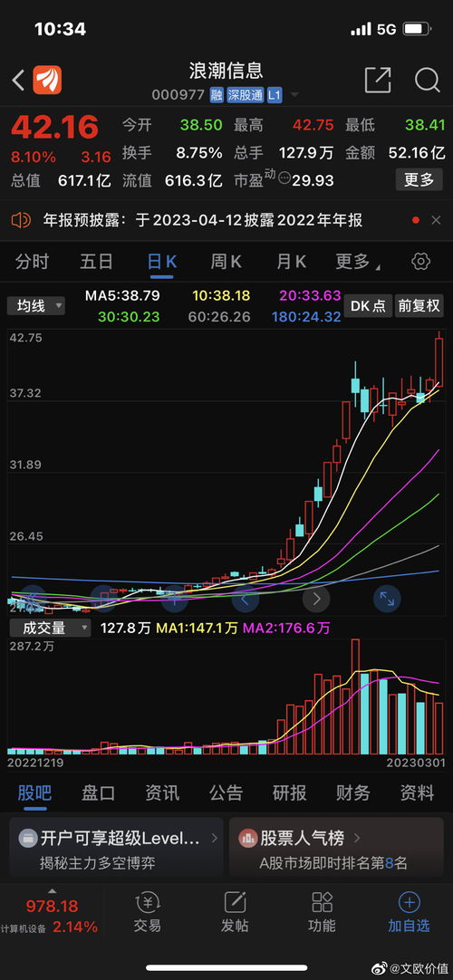453x980 pixels.
Task: Open the share icon in header
Action: point(378,80)
